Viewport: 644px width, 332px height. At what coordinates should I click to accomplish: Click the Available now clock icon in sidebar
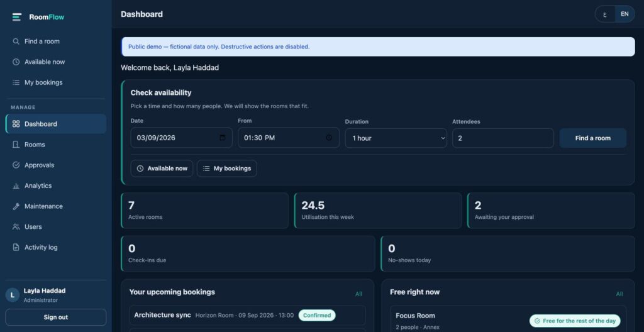pos(16,62)
